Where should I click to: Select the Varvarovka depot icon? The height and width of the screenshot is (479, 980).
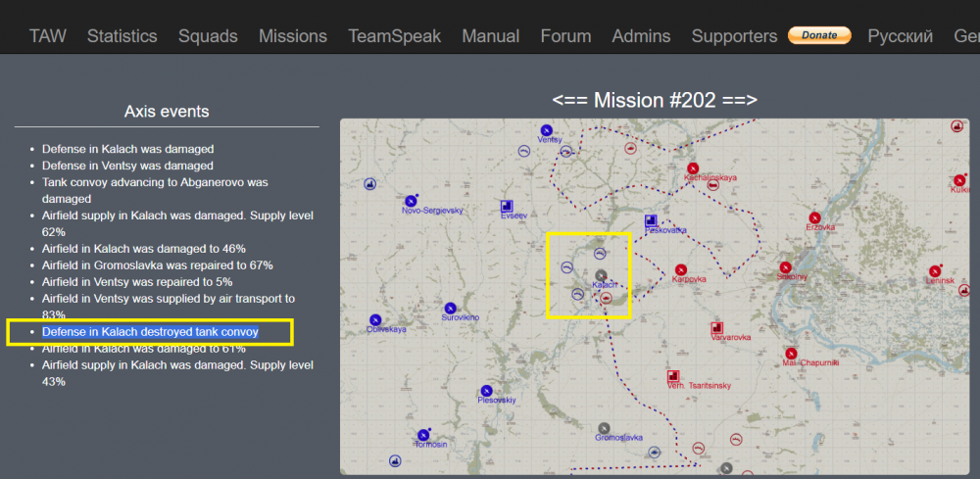pyautogui.click(x=717, y=328)
